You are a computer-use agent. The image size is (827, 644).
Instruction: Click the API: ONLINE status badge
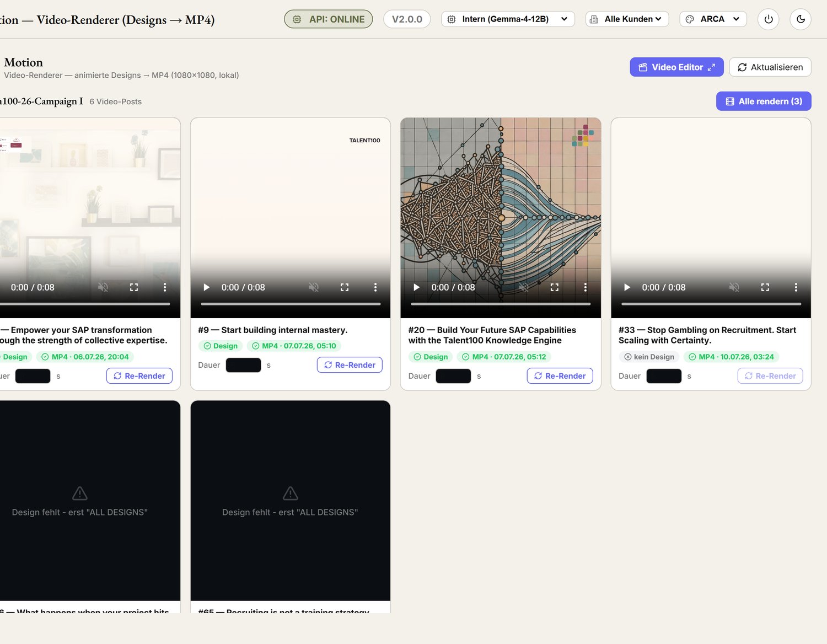click(x=329, y=19)
